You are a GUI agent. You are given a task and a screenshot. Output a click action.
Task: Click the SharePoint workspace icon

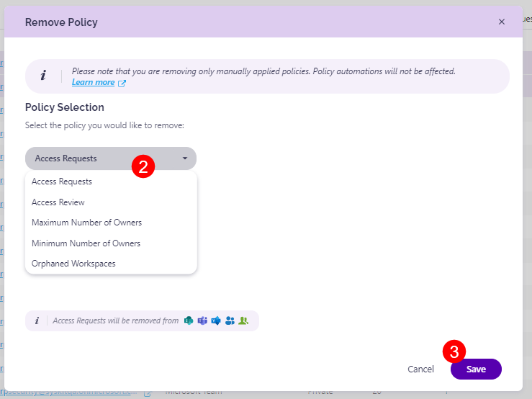[x=189, y=320]
